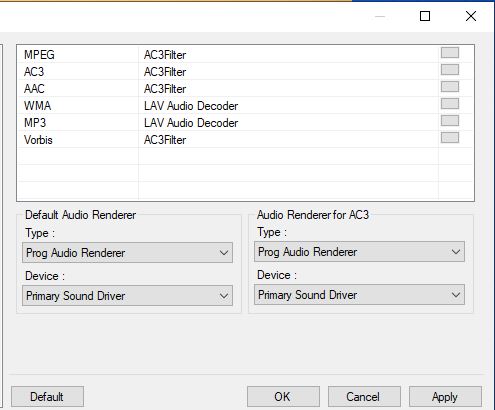The width and height of the screenshot is (495, 410).
Task: Maximize the settings window
Action: [x=425, y=16]
